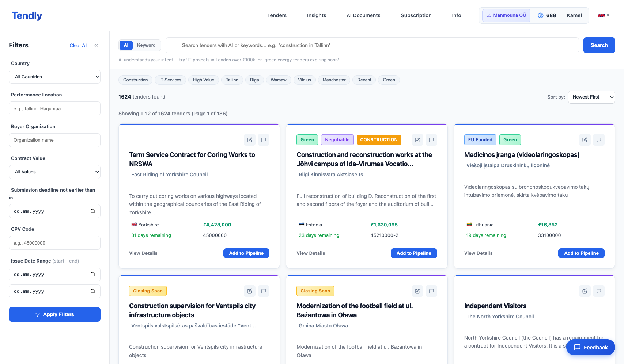Click the EU Funded tag
624x364 pixels.
(x=480, y=140)
